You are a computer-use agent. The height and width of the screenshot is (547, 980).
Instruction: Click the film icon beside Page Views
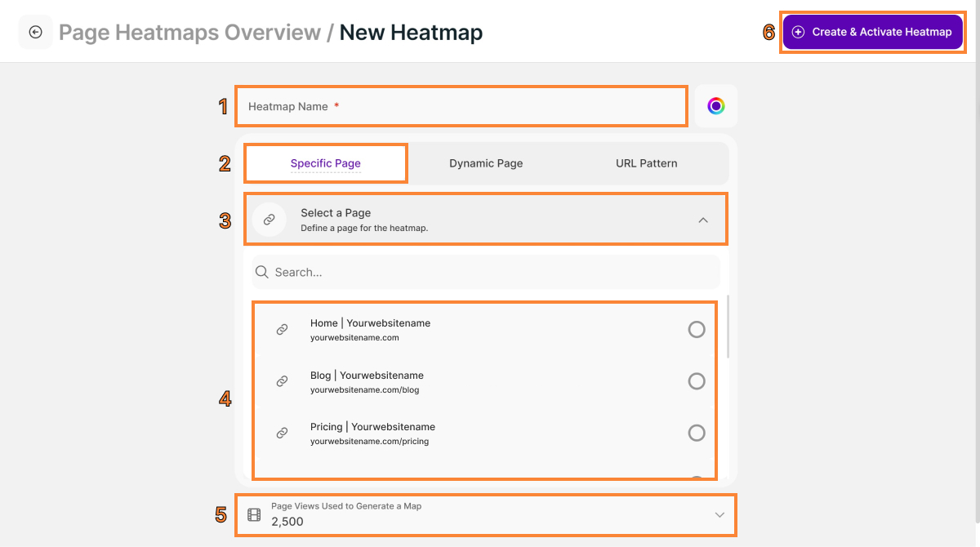[x=254, y=515]
